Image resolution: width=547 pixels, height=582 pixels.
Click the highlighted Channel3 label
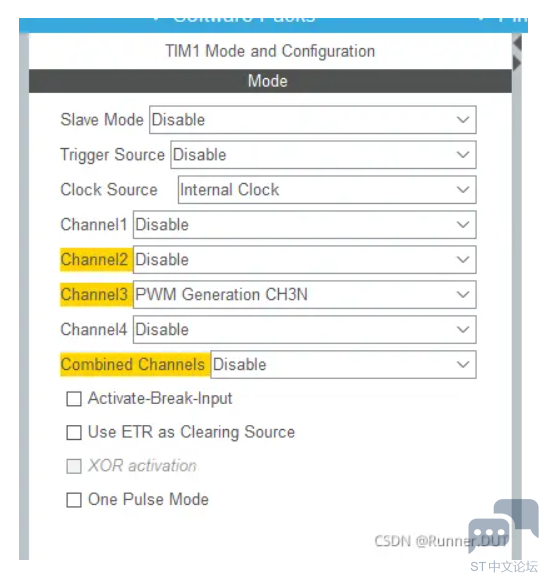pyautogui.click(x=94, y=294)
